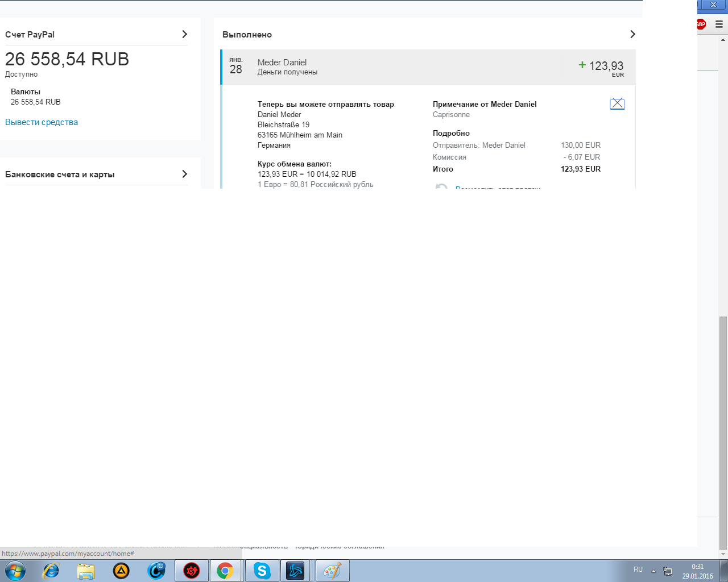
Task: Open the AIMP player taskbar icon
Action: click(x=121, y=571)
